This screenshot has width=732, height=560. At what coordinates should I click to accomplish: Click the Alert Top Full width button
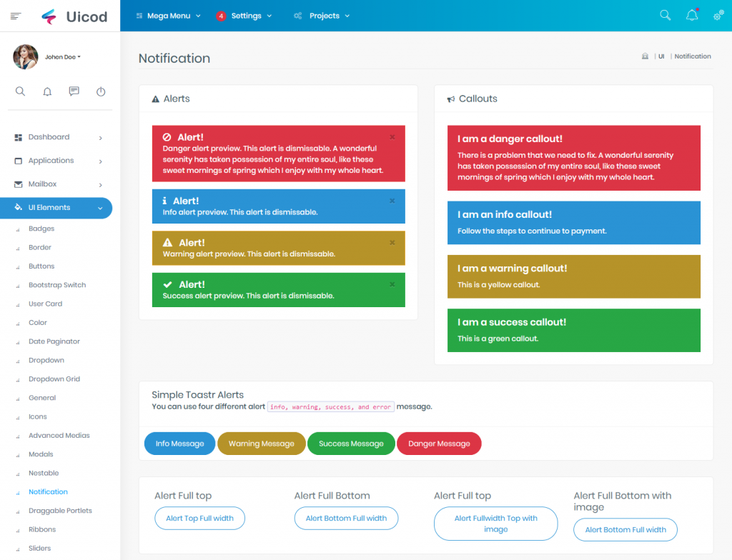pos(199,519)
